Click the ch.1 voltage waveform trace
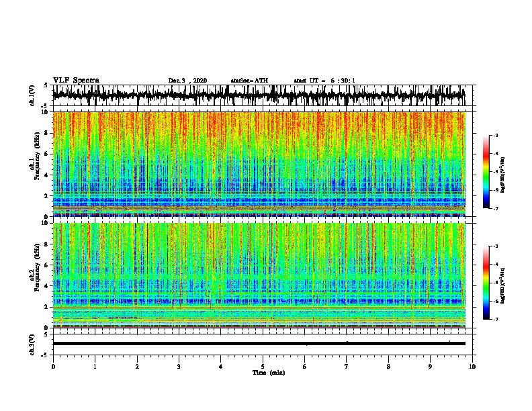This screenshot has height=411, width=532. pyautogui.click(x=259, y=95)
